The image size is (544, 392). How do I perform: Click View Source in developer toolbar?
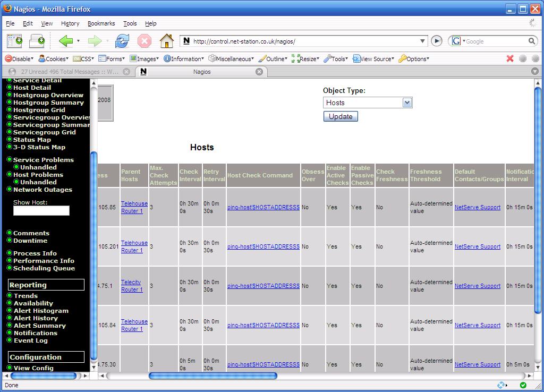coord(373,59)
